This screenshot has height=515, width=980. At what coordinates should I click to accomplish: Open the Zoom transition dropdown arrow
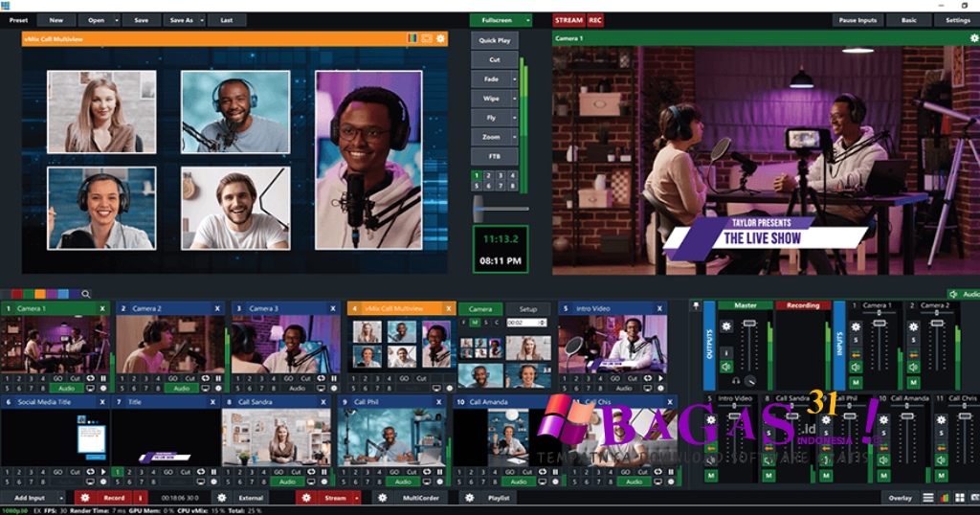514,137
